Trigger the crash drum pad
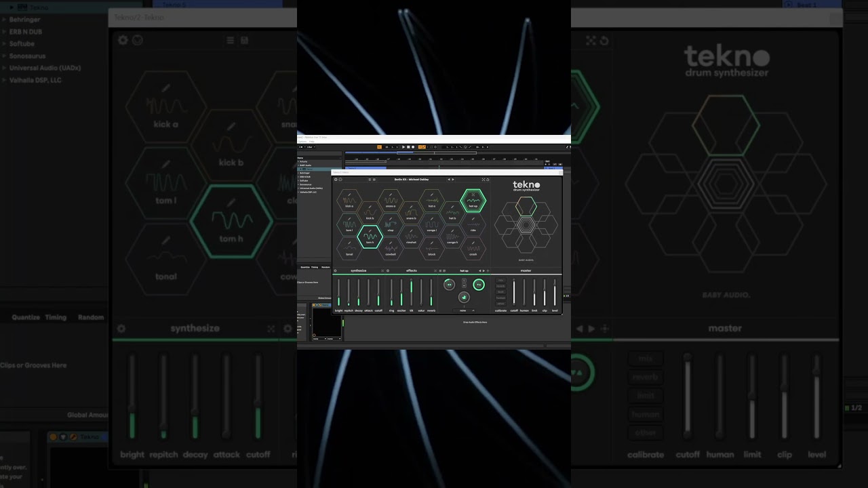Screen dimensions: 868x488 pyautogui.click(x=473, y=249)
